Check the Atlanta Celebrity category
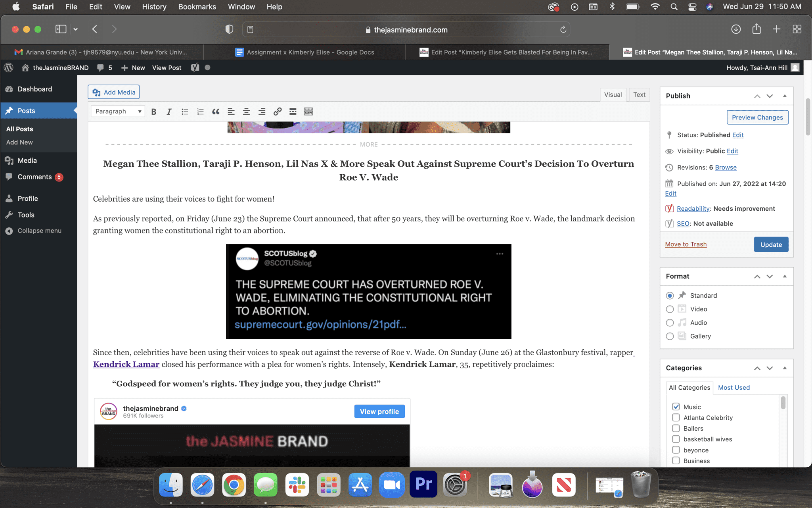The height and width of the screenshot is (508, 812). [x=676, y=418]
